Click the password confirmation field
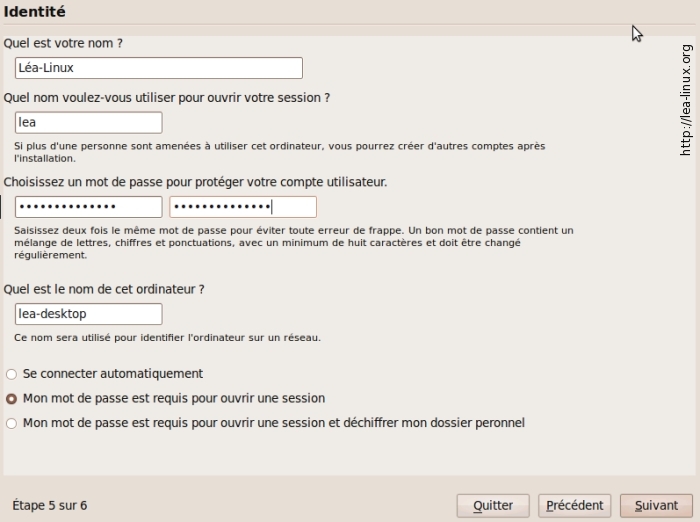Screen dimensions: 700x522 point(243,207)
